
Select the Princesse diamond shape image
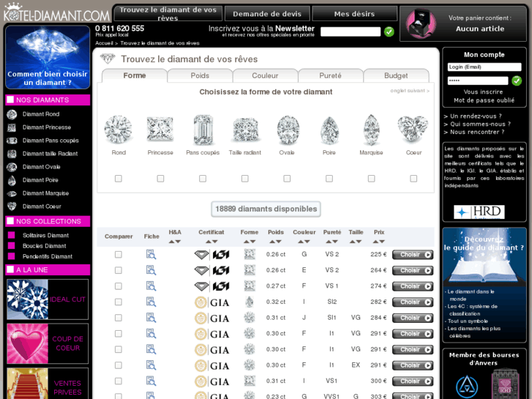coord(160,129)
